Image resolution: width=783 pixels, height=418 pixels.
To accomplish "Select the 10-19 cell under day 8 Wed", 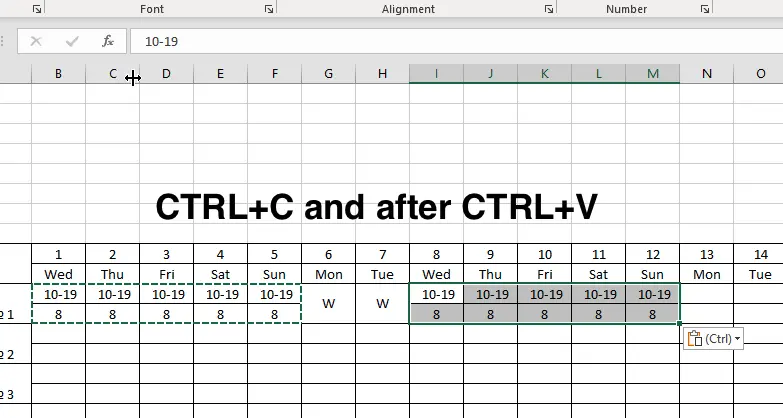I will (x=436, y=294).
